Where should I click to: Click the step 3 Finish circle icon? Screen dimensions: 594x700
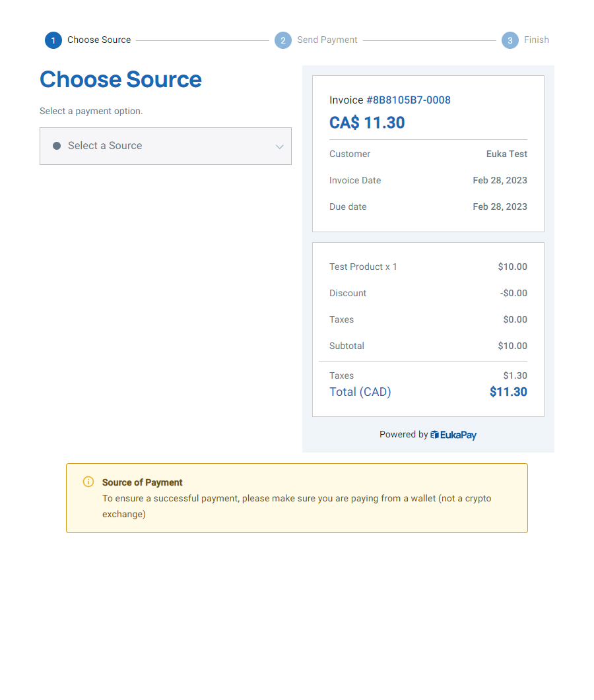510,40
